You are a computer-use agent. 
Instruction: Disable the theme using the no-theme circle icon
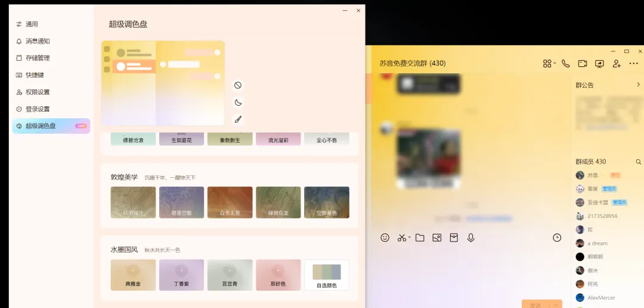pos(238,85)
